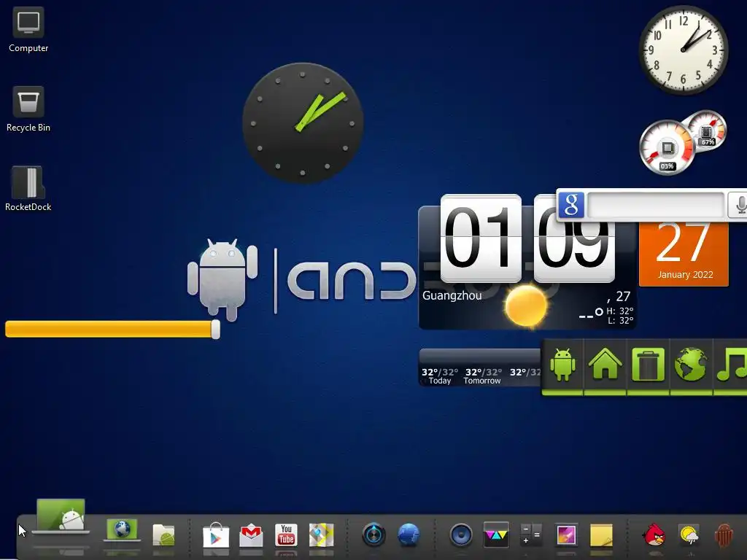Screen dimensions: 747x560
Task: Open Google Maps from the dock
Action: click(x=322, y=534)
